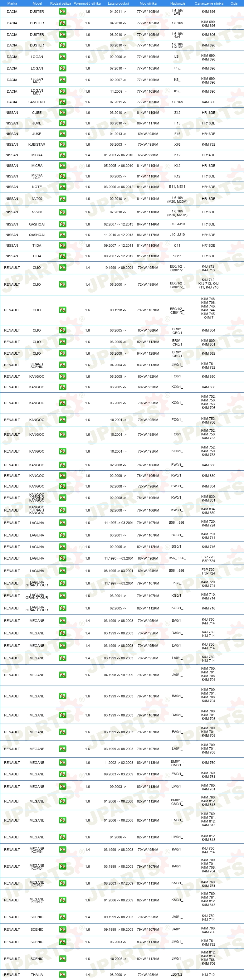Click fuel icon in Nissan Tiida SC11 row
Screen dimensions: 244x980
(62, 256)
